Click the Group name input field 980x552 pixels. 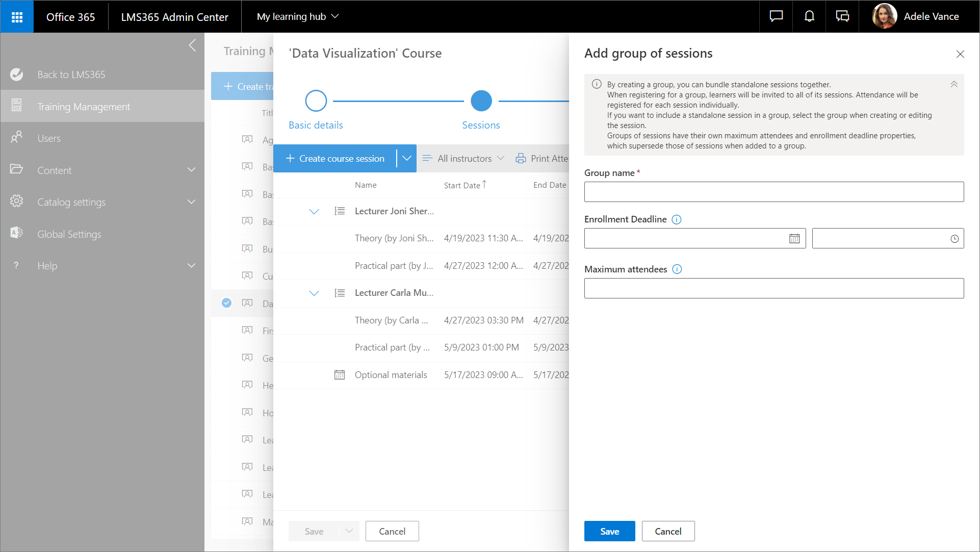click(x=773, y=192)
